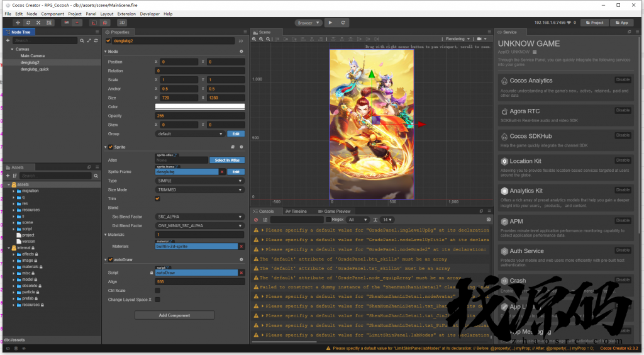
Task: Open autoDraw component gear settings
Action: [241, 260]
